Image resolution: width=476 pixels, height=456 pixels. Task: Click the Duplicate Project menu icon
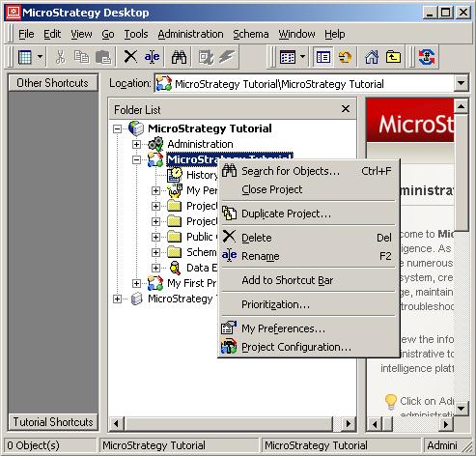(229, 214)
